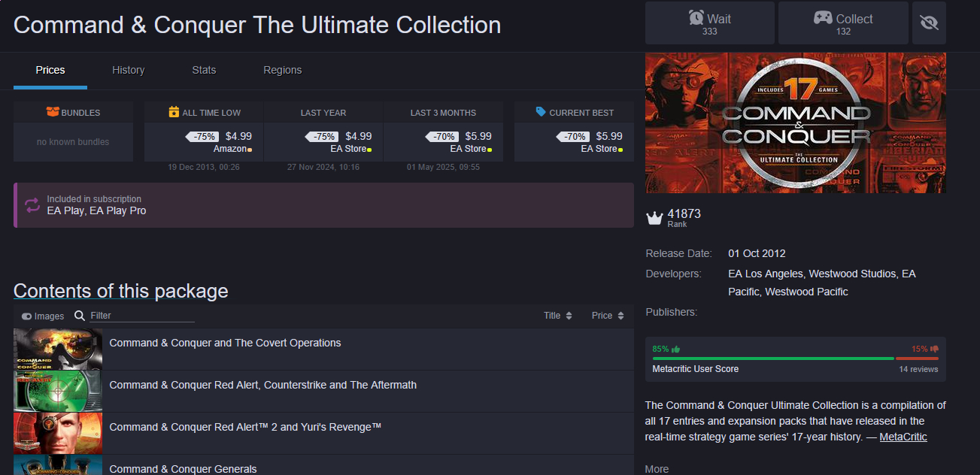
Task: Click the crown rank icon
Action: click(x=654, y=218)
